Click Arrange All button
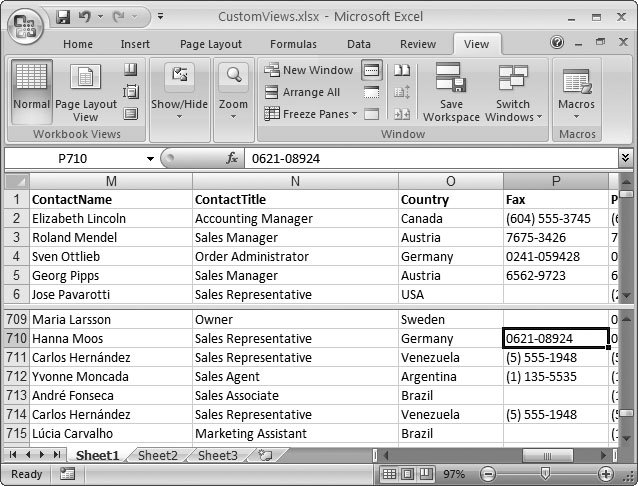638x486 pixels. point(302,92)
